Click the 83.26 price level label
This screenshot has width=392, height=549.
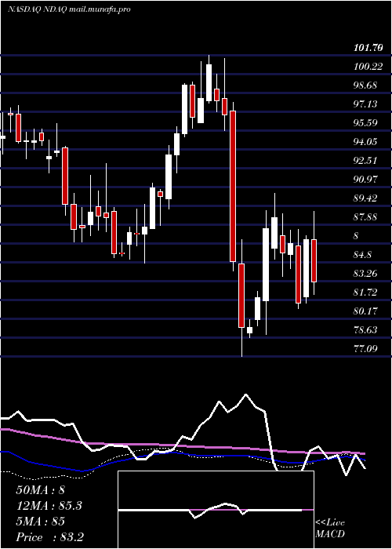tap(365, 273)
